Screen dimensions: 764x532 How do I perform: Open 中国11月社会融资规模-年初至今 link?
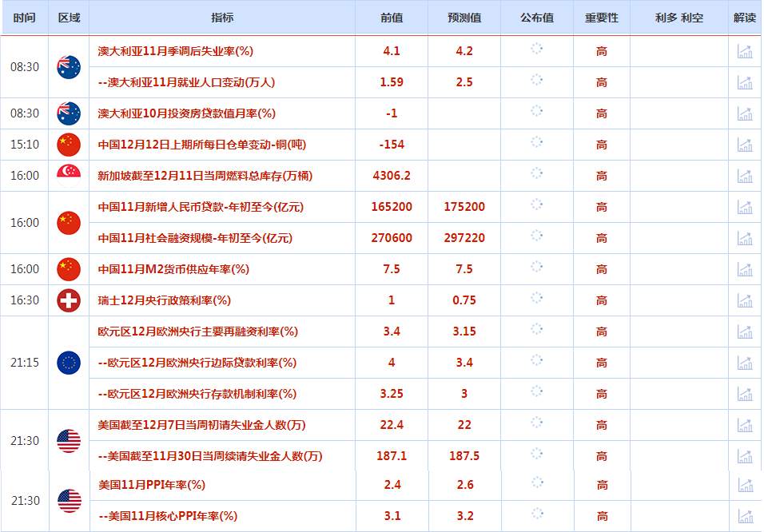[195, 238]
